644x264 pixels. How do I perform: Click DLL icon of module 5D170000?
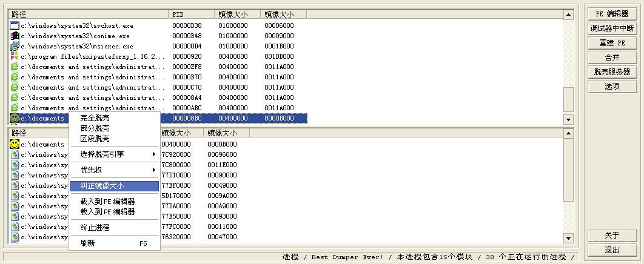pos(15,196)
